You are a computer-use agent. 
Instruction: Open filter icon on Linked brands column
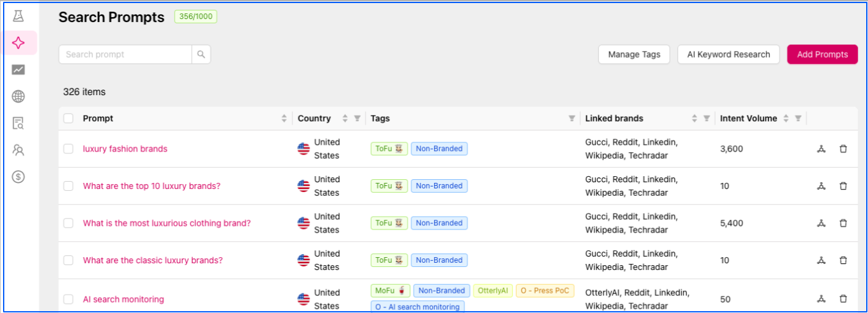point(706,118)
